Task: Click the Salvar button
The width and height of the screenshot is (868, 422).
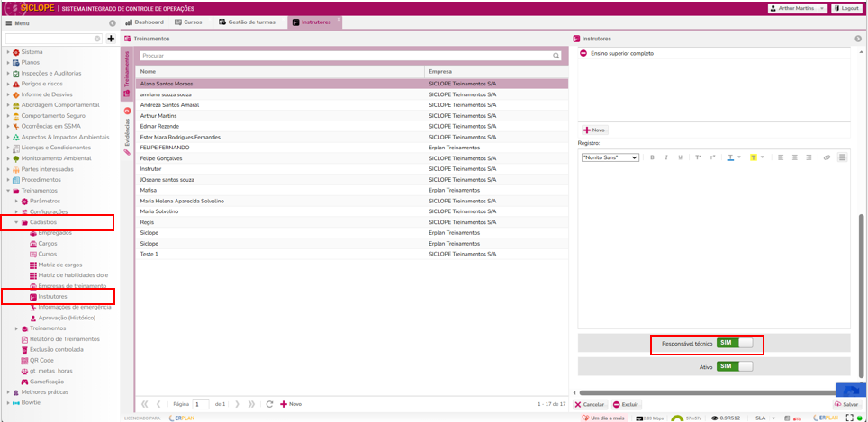Action: point(845,404)
